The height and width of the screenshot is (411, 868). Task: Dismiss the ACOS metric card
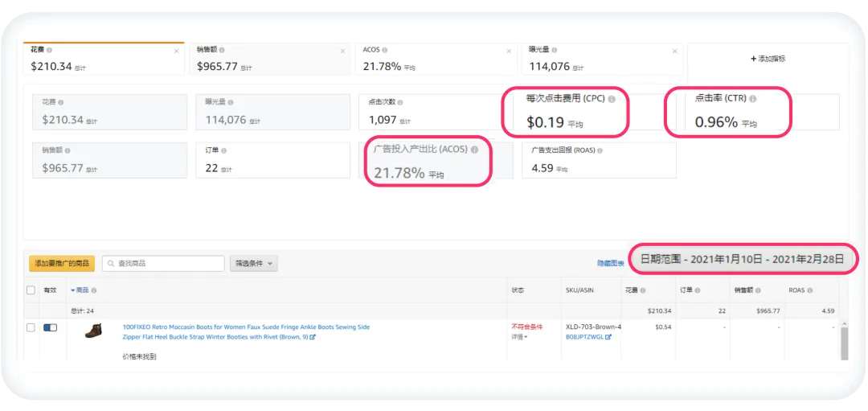(x=509, y=51)
